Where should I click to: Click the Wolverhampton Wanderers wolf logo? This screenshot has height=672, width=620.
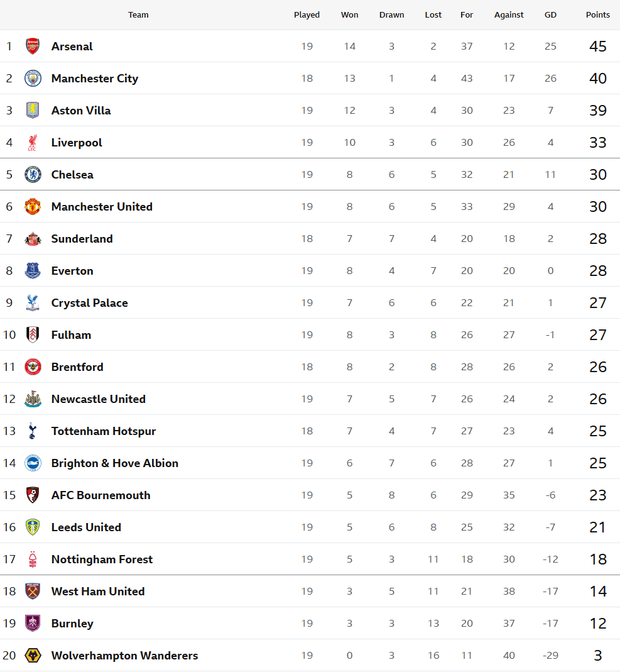(33, 655)
